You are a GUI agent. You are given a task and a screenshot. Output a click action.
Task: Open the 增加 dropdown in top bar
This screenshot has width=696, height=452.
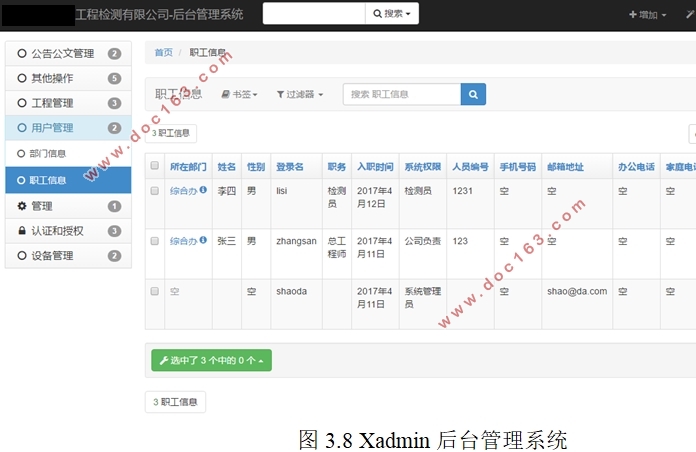(x=648, y=15)
